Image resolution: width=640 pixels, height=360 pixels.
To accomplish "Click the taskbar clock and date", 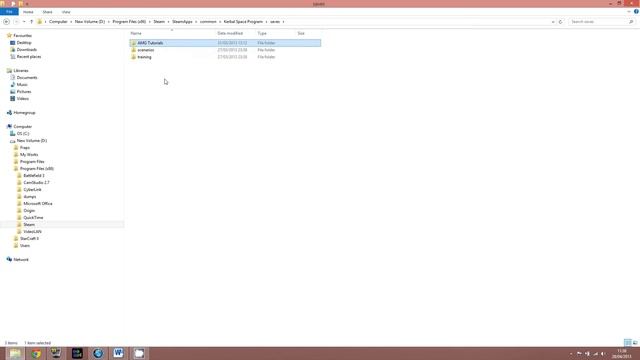I will 622,353.
